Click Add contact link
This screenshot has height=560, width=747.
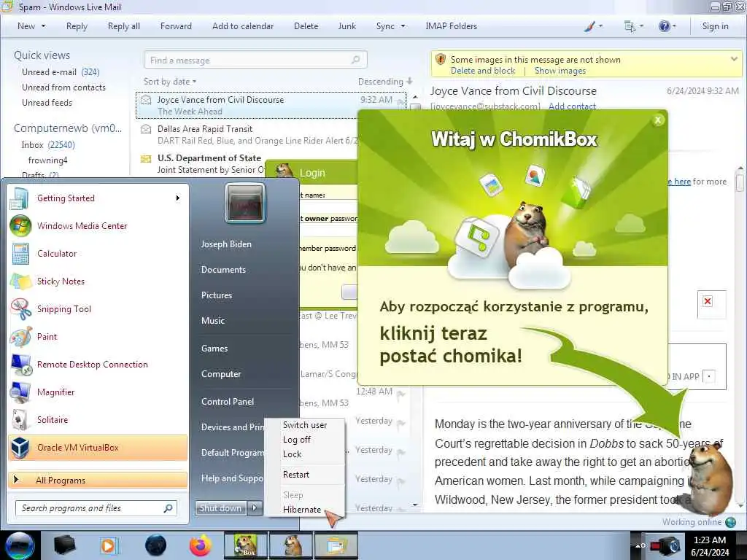(x=572, y=106)
